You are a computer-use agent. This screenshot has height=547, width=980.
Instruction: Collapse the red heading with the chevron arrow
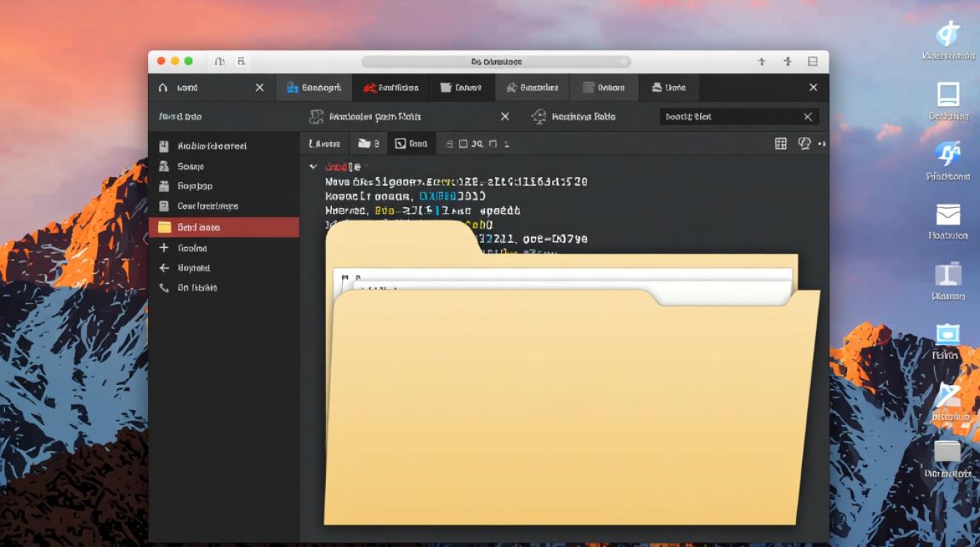point(314,167)
